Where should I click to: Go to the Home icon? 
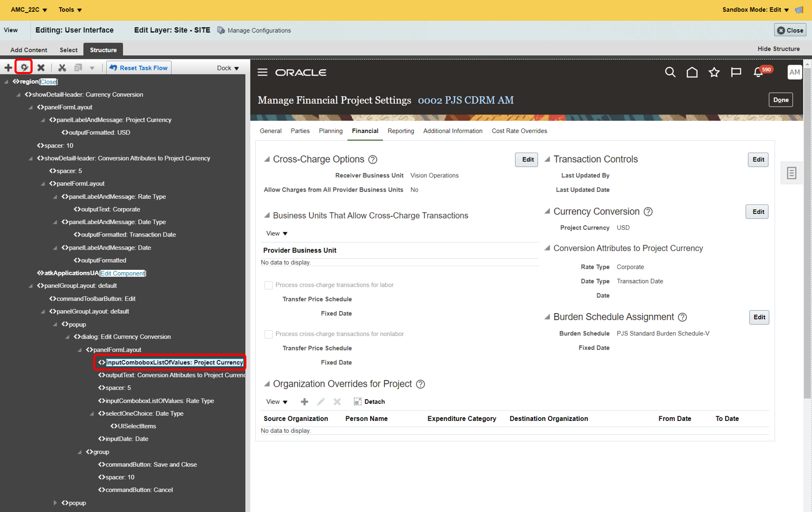(692, 72)
